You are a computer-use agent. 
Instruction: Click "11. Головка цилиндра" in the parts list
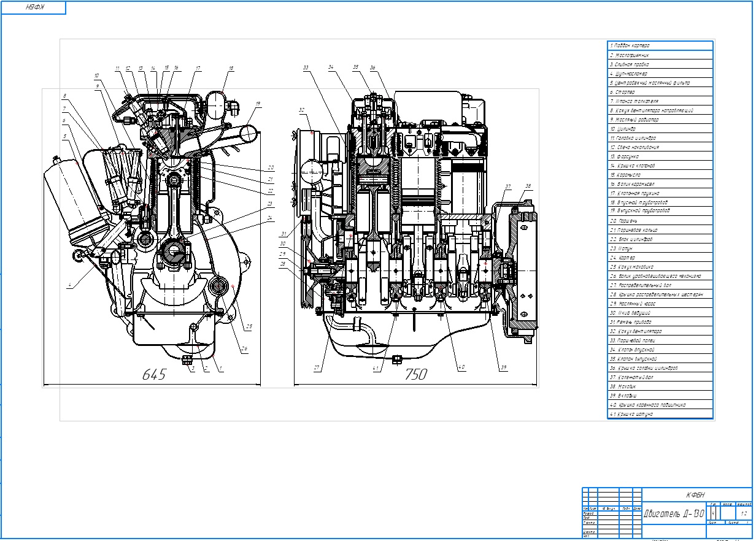pyautogui.click(x=660, y=138)
